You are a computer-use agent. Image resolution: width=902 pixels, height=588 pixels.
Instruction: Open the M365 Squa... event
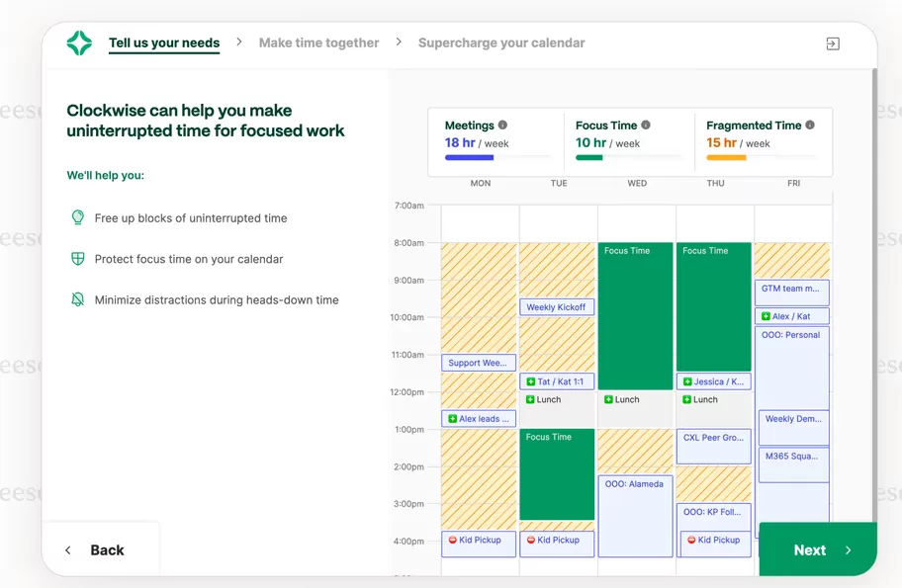(794, 464)
